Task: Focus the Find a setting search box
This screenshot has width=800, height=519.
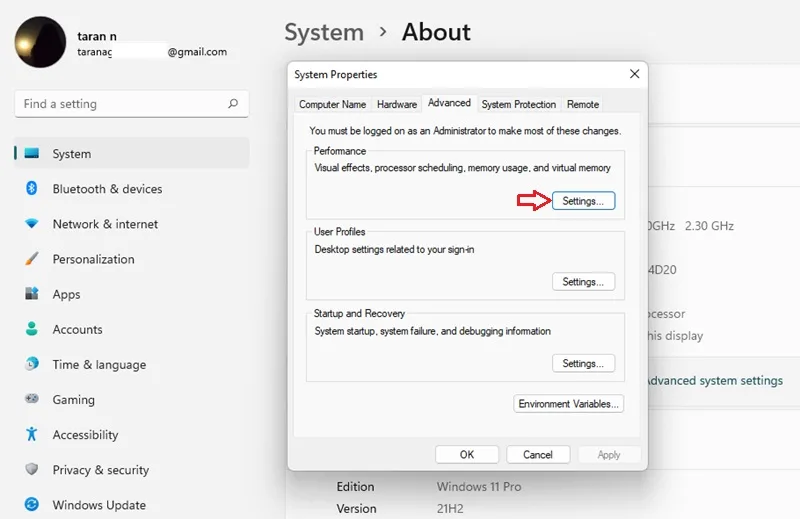Action: pos(132,104)
